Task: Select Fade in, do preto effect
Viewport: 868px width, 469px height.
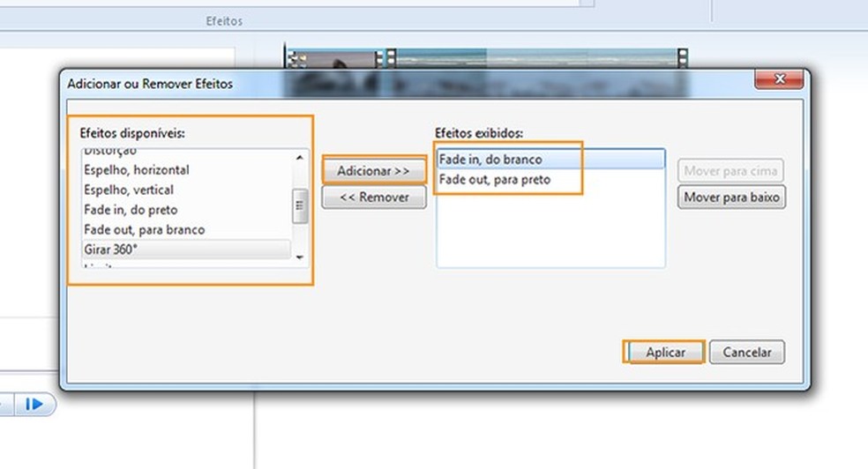Action: pos(186,210)
